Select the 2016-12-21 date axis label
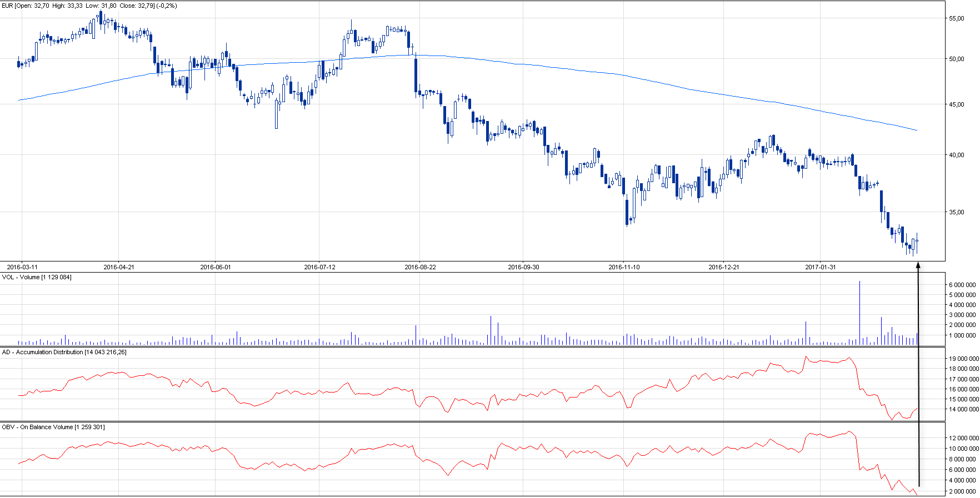980x498 pixels. coord(724,267)
